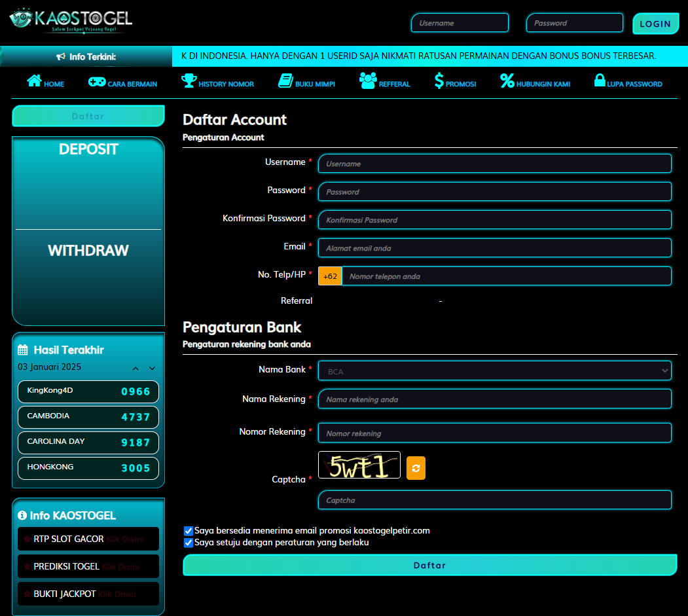Click the calendar icon beside Hasil Terakhir
This screenshot has width=688, height=616.
(x=23, y=350)
